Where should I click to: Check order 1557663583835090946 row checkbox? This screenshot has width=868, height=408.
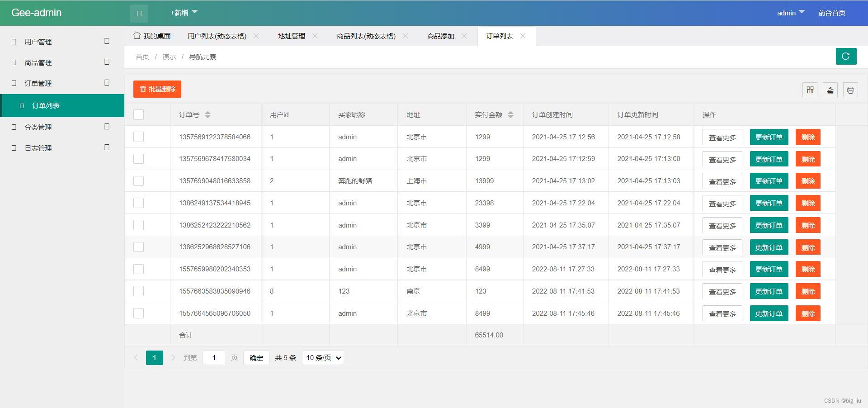click(x=139, y=291)
